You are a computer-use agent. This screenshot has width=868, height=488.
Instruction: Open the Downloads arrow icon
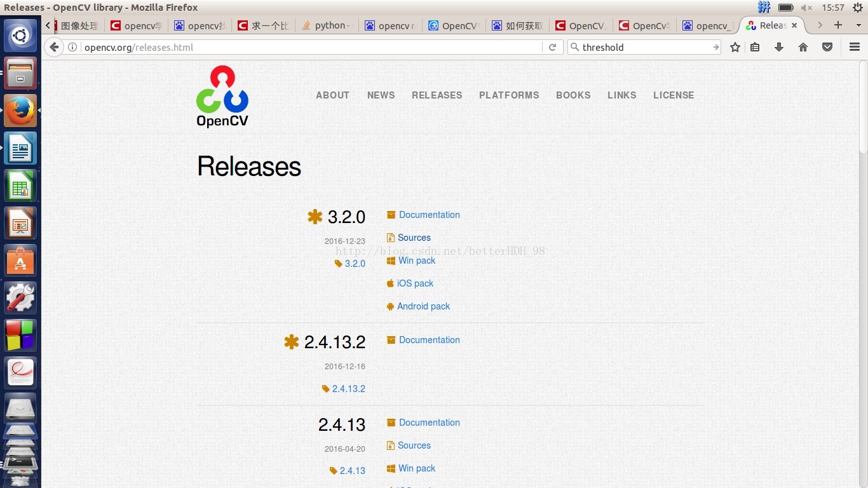tap(779, 47)
